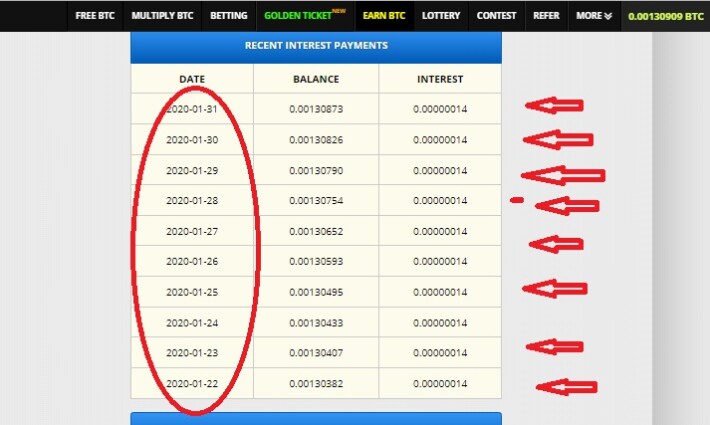This screenshot has height=425, width=710.
Task: Click the BALANCE column header
Action: [316, 79]
